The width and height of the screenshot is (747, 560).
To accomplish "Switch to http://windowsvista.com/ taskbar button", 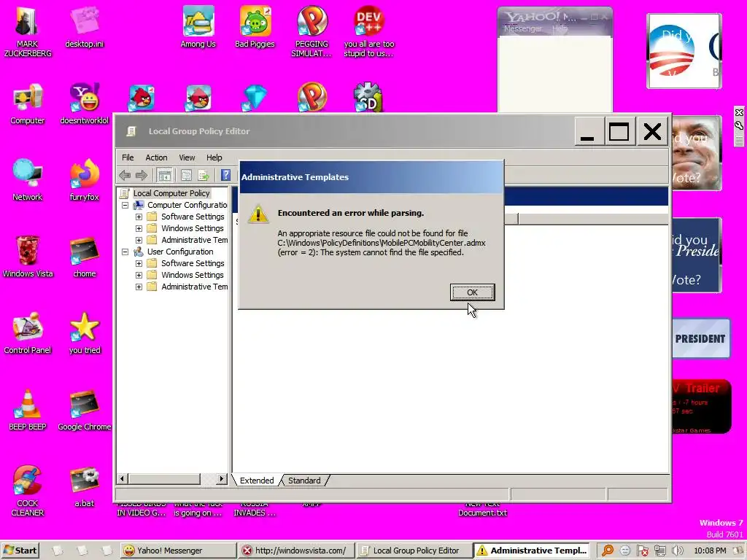I will (296, 551).
